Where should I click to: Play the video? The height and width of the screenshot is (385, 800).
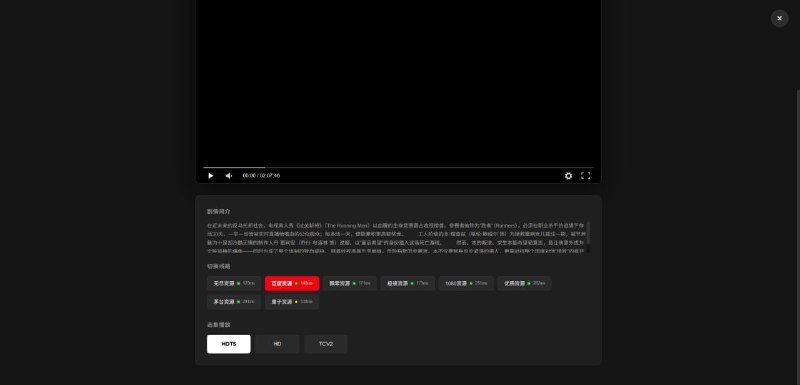click(x=210, y=175)
